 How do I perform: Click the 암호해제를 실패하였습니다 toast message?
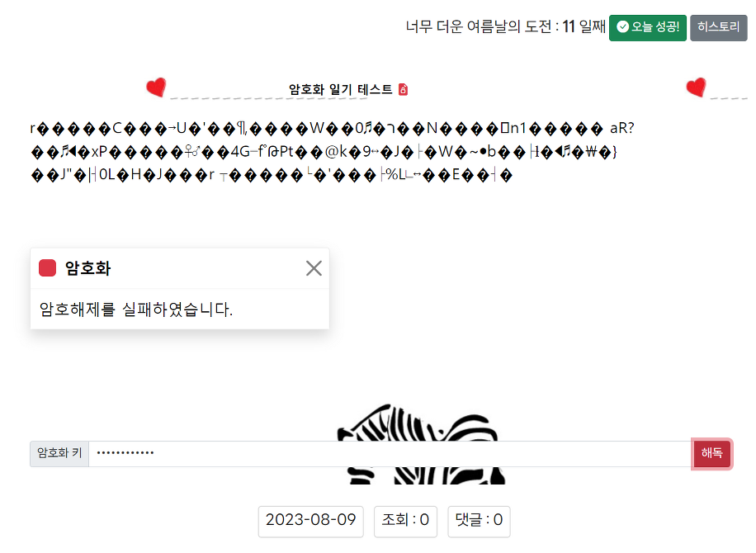[136, 310]
